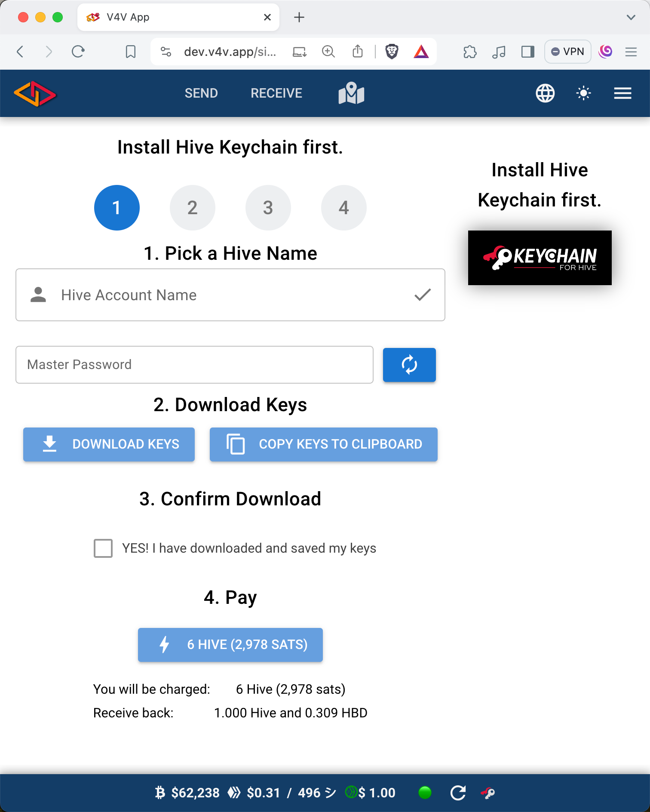Viewport: 650px width, 812px height.
Task: Click the green status indicator in footer
Action: tap(425, 792)
